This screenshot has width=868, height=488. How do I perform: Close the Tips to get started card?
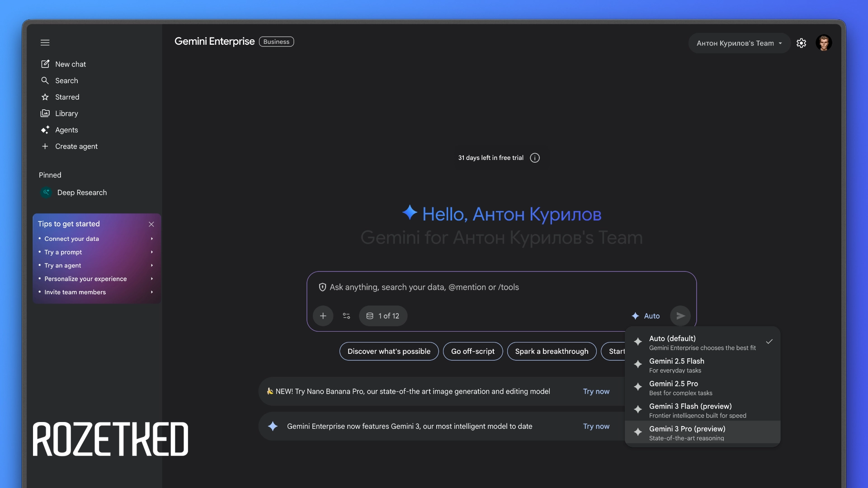click(x=151, y=224)
